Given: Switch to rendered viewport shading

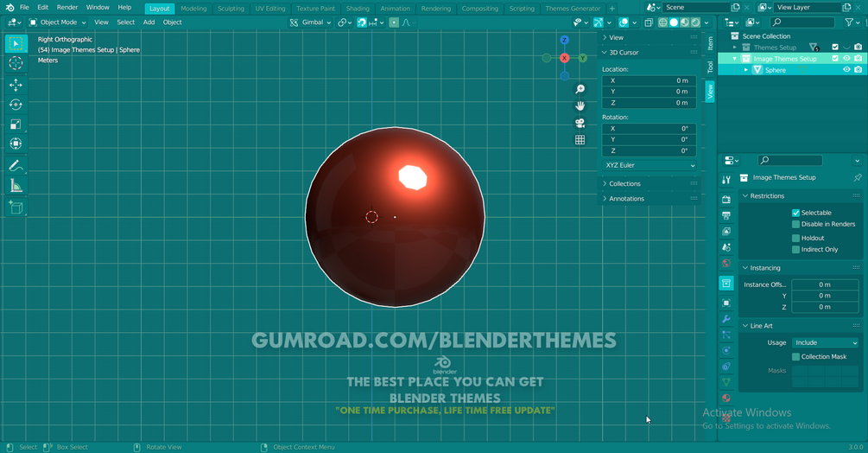Looking at the screenshot, I should coord(696,22).
